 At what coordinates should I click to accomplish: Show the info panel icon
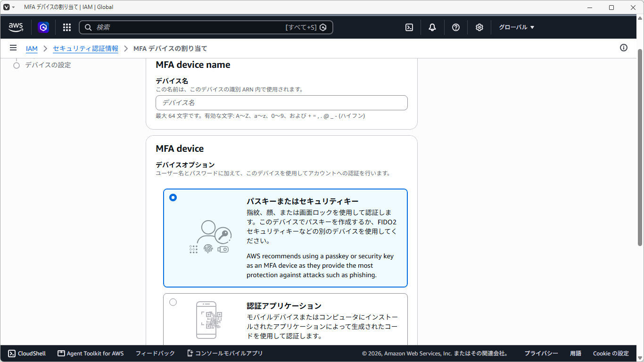pyautogui.click(x=624, y=48)
